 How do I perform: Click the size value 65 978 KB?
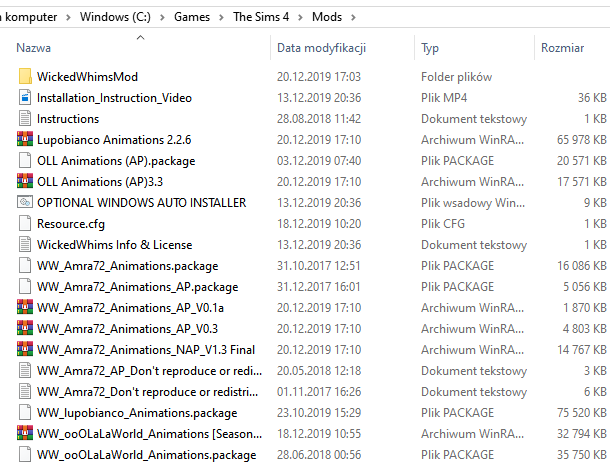click(x=582, y=140)
